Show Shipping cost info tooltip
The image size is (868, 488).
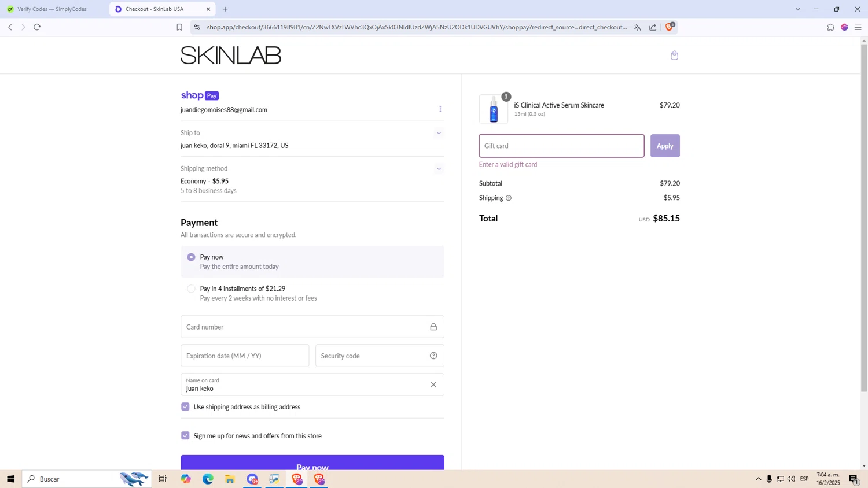pos(509,198)
